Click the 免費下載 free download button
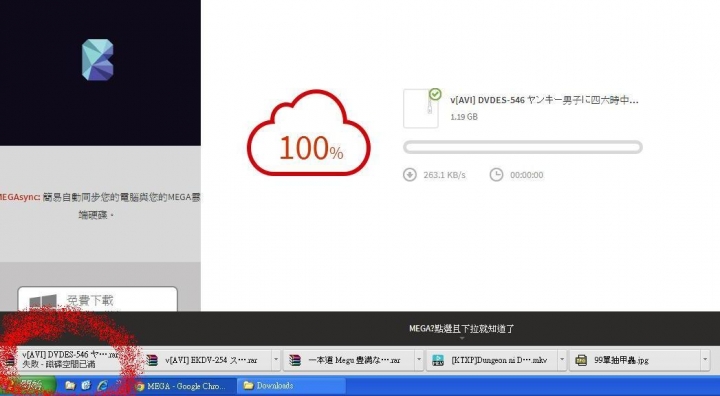The height and width of the screenshot is (396, 720). (x=97, y=299)
